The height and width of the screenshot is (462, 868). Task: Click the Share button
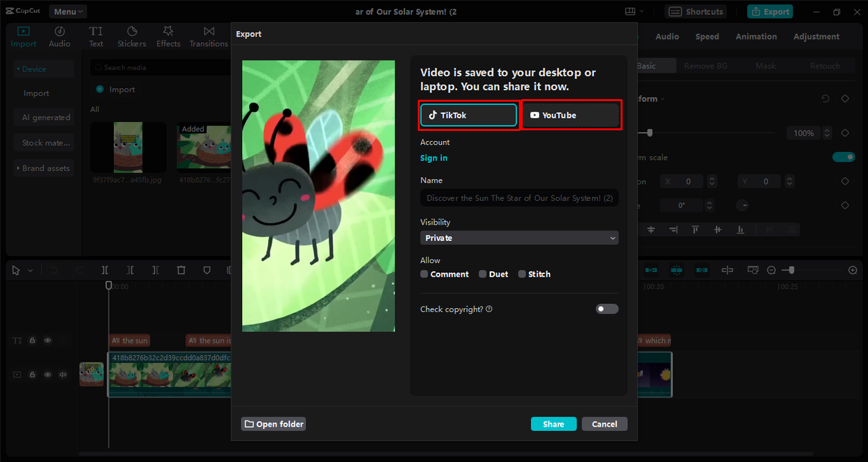(x=553, y=424)
